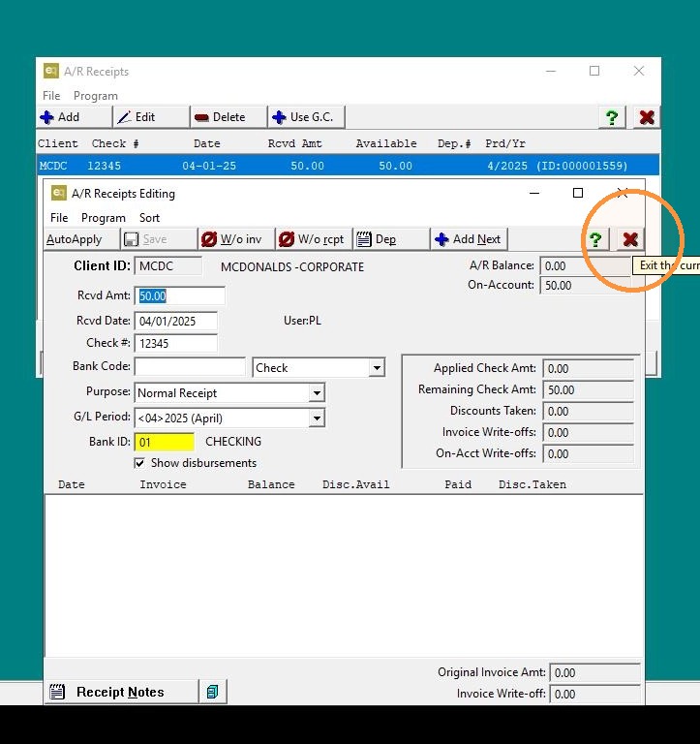
Task: Open Program menu in A/R Receipts Editing
Action: pyautogui.click(x=104, y=218)
